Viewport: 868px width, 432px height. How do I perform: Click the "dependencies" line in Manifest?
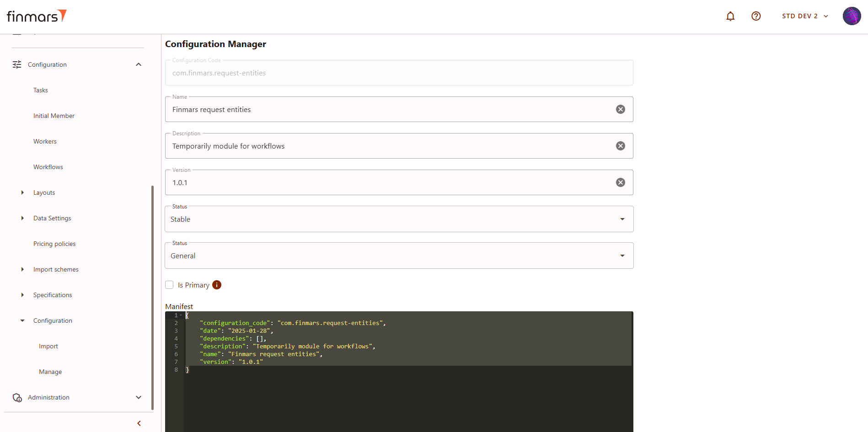click(233, 339)
